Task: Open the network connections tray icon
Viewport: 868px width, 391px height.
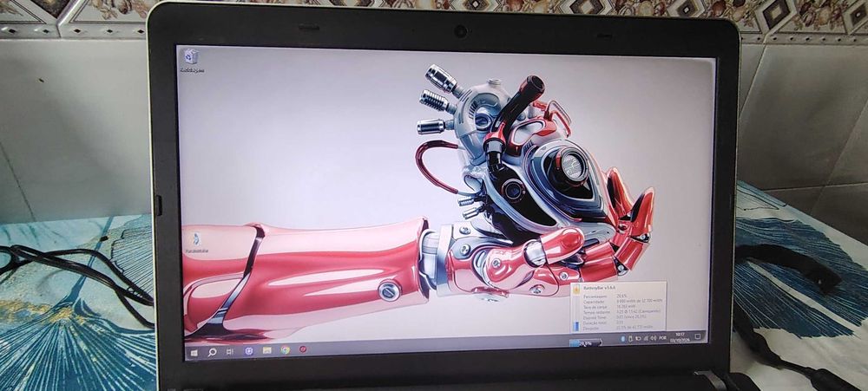Action: [x=646, y=338]
